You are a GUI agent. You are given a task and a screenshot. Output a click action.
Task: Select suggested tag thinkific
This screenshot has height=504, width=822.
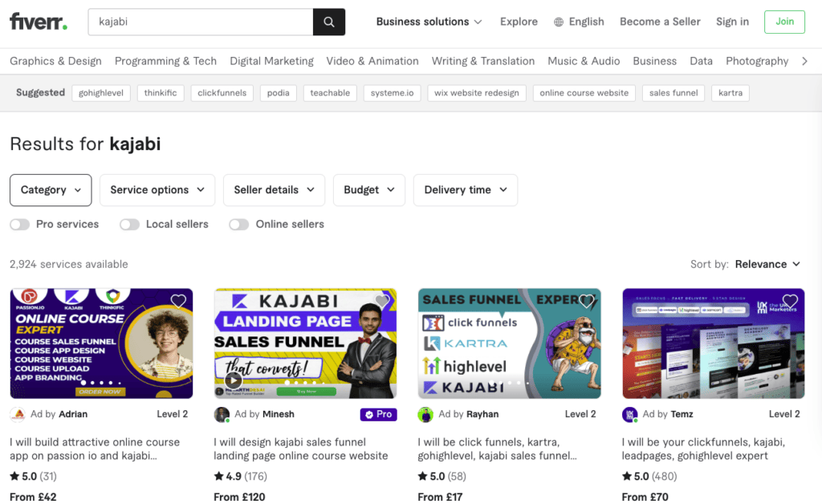(x=161, y=93)
